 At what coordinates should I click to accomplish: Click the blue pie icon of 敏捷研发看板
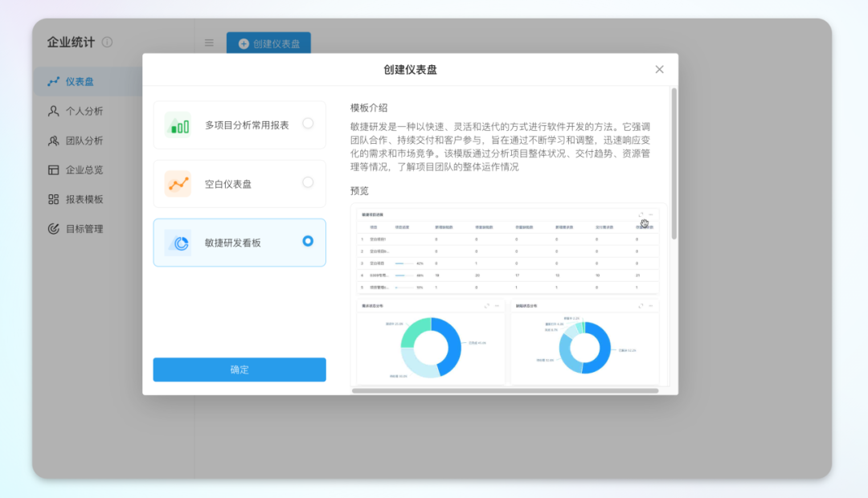pos(178,243)
